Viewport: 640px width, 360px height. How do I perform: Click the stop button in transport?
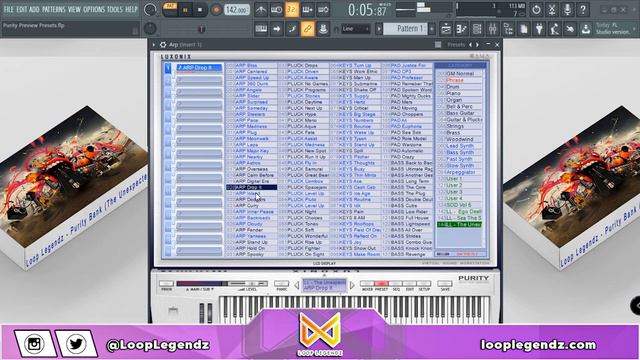pyautogui.click(x=200, y=10)
